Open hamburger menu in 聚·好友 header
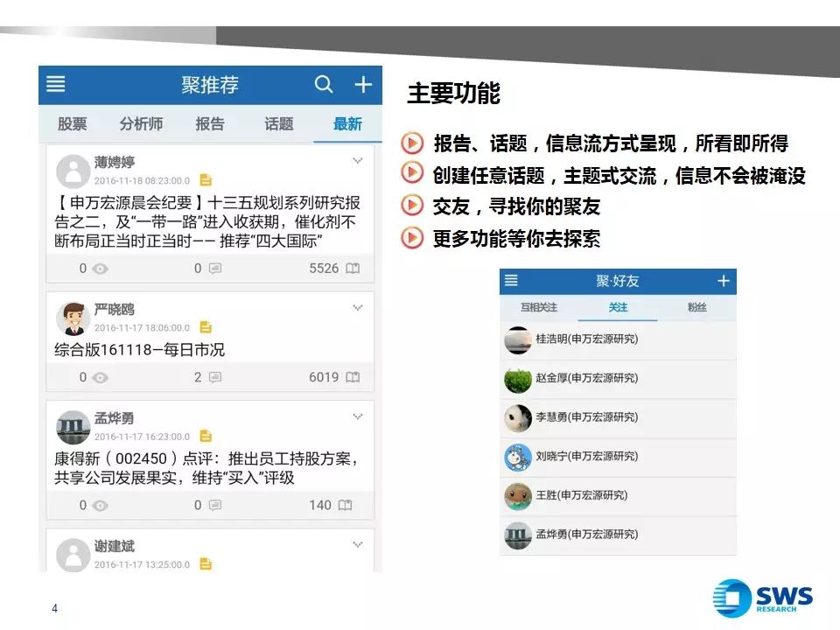 tap(511, 280)
